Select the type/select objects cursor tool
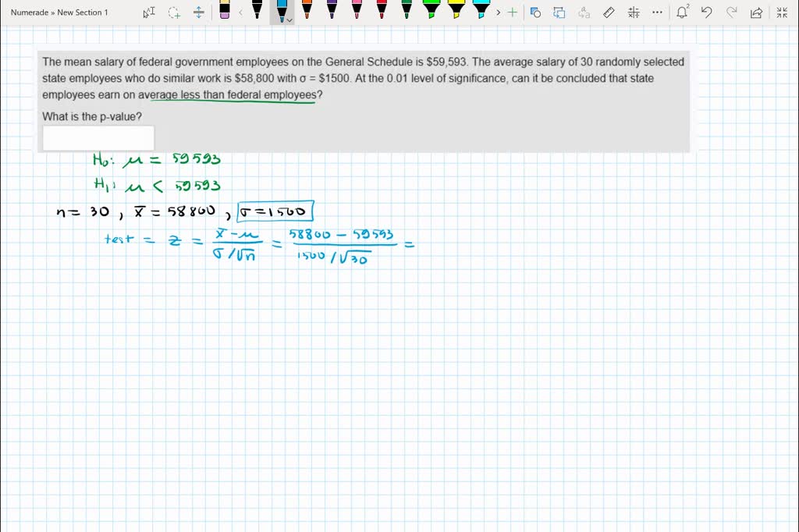This screenshot has width=799, height=532. (149, 12)
